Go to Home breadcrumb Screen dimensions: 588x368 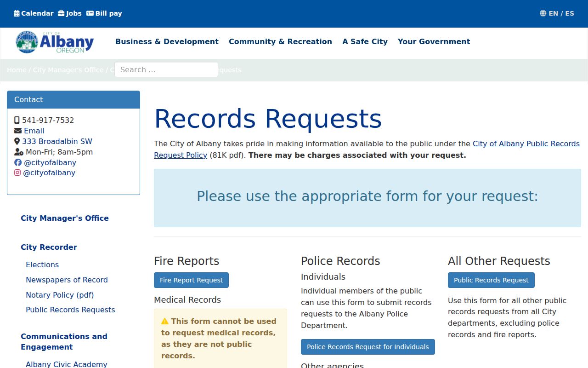click(17, 70)
